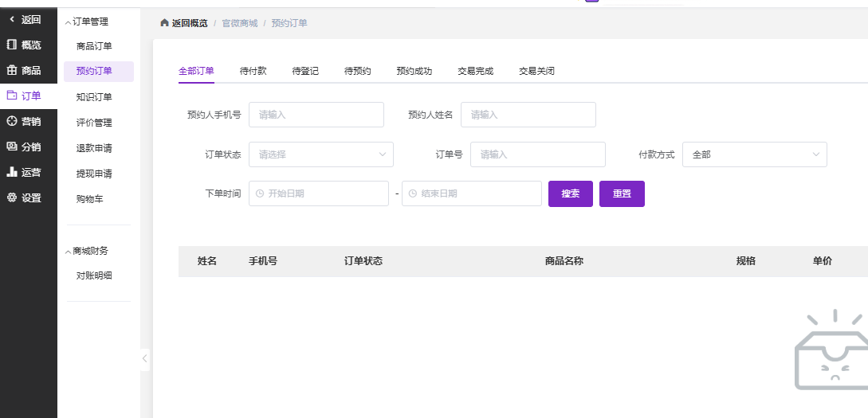868x418 pixels.
Task: Open the 订单状态 dropdown
Action: [320, 154]
